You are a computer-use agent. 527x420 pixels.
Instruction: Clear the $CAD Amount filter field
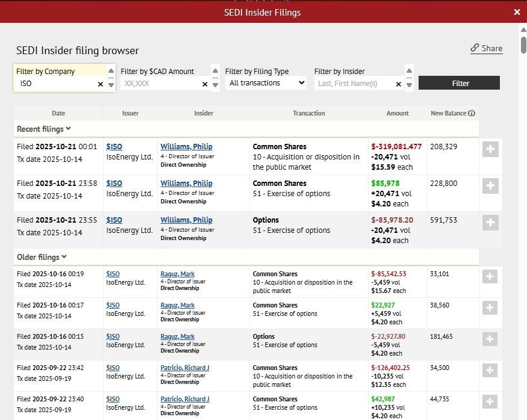[x=205, y=84]
